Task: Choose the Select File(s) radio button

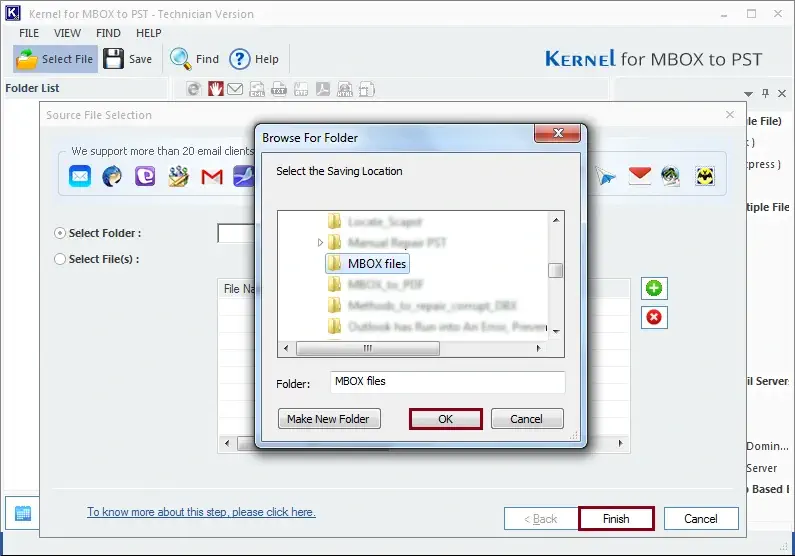Action: pyautogui.click(x=60, y=259)
